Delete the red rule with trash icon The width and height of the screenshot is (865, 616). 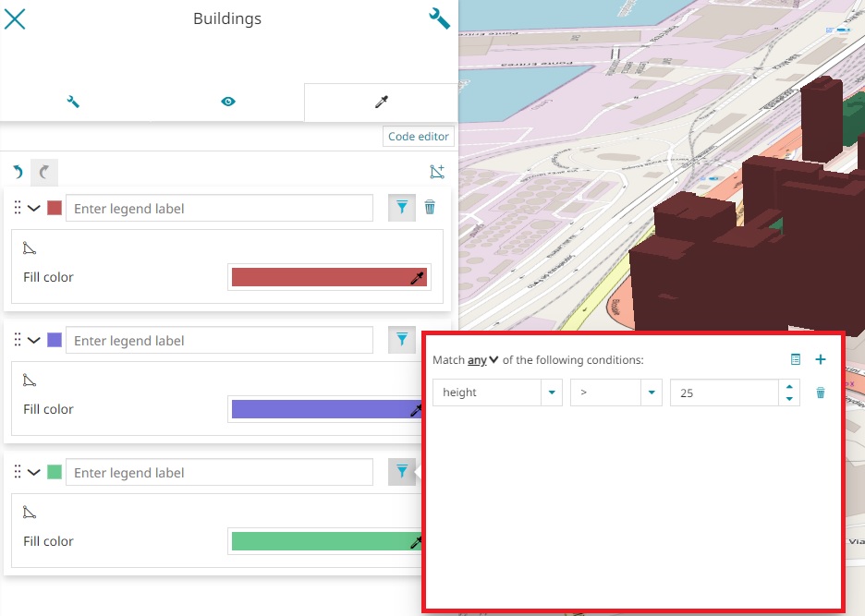click(x=430, y=208)
